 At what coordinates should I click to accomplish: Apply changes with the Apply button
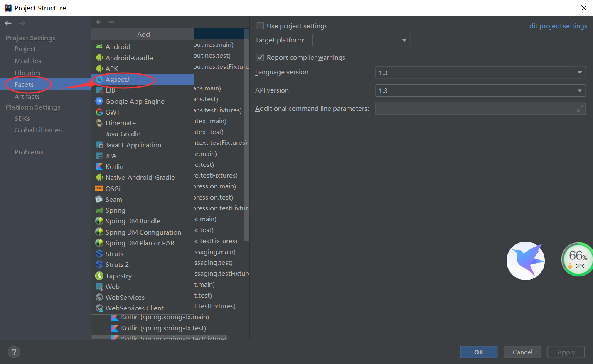pyautogui.click(x=566, y=352)
